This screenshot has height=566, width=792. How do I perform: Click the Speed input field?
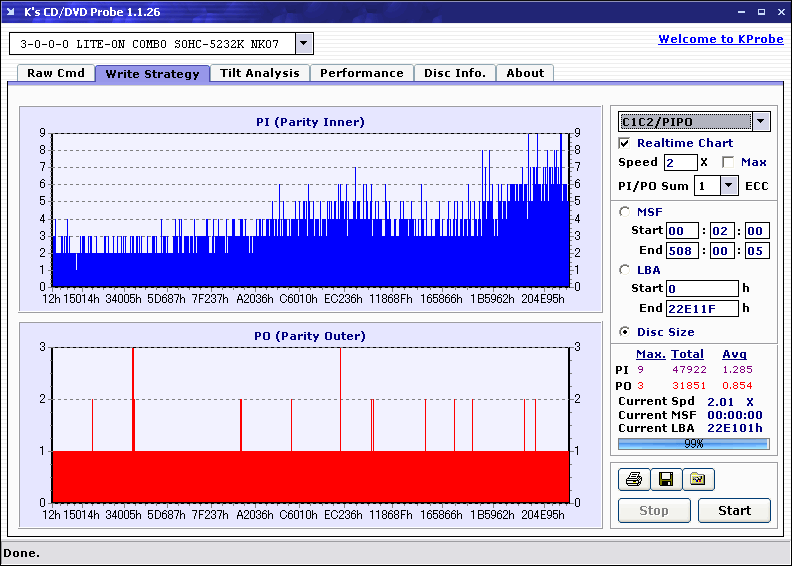(680, 162)
